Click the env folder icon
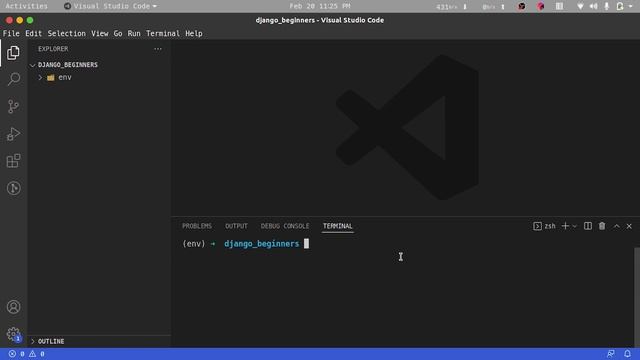This screenshot has height=360, width=640. (51, 78)
